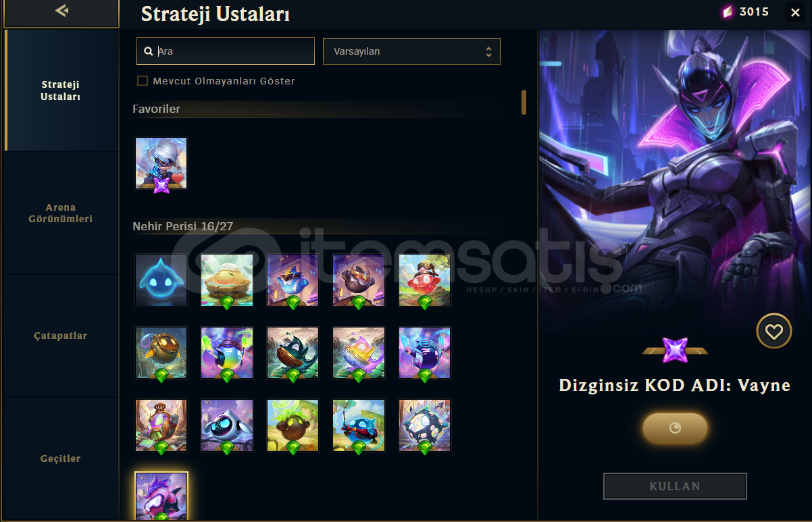Screen dimensions: 812x522
Task: Toggle the heart favorite icon for Vayne
Action: pyautogui.click(x=773, y=332)
